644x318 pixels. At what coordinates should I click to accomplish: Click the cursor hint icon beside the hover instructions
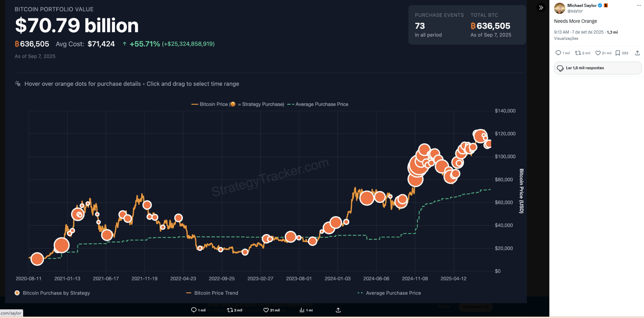click(17, 83)
